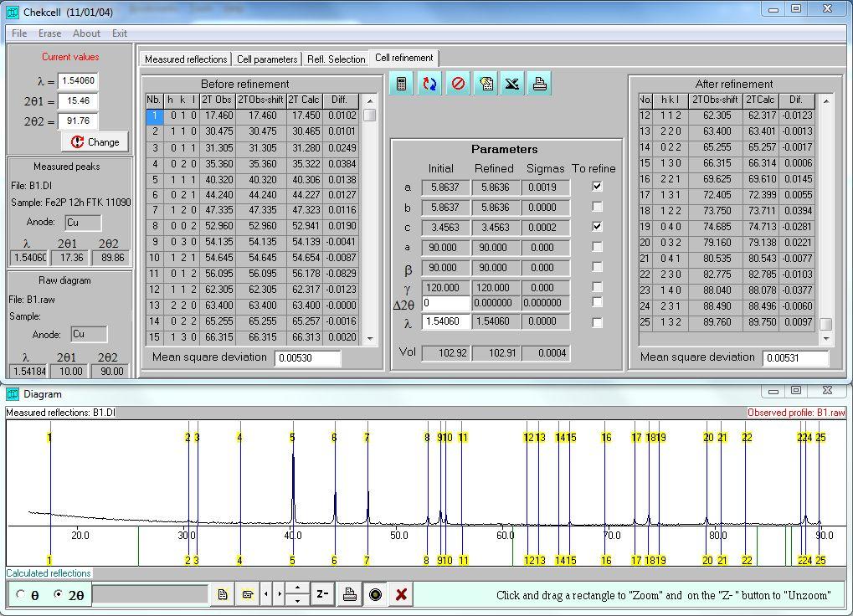Click the Exit menu item
The height and width of the screenshot is (616, 853).
point(119,33)
